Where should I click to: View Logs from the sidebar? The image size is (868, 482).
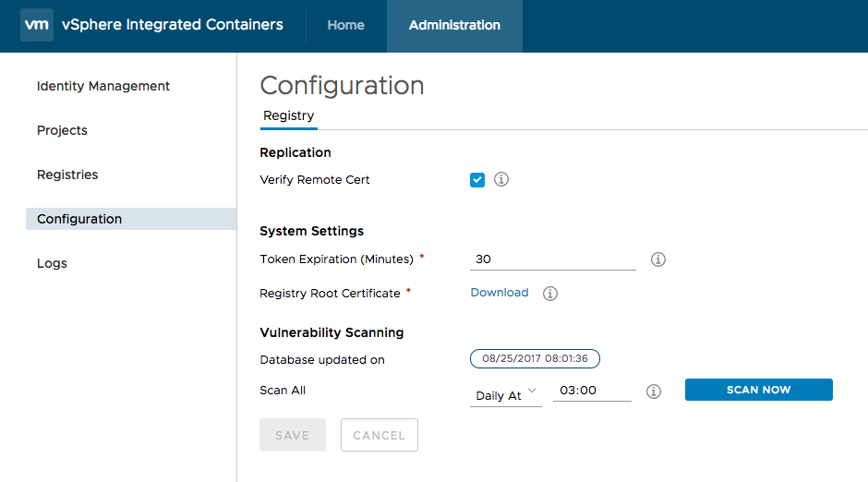(x=52, y=263)
